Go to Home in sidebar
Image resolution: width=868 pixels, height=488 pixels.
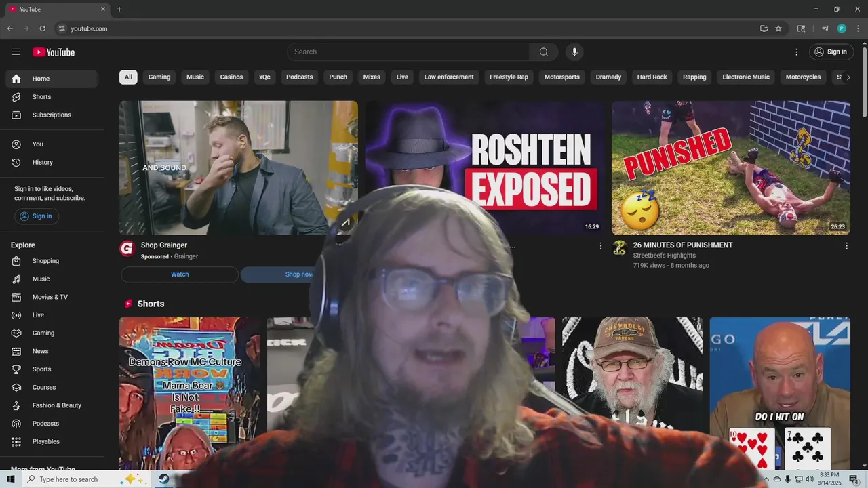pos(52,79)
